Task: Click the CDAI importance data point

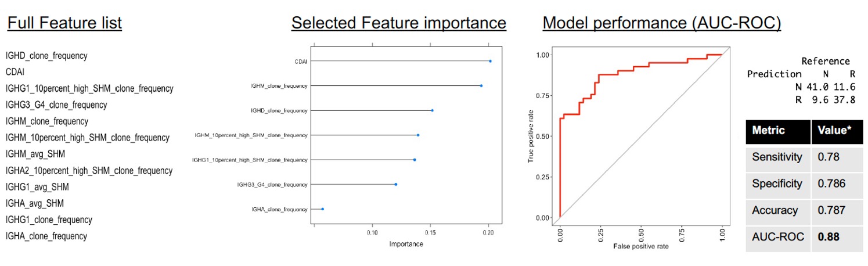Action: (x=490, y=61)
